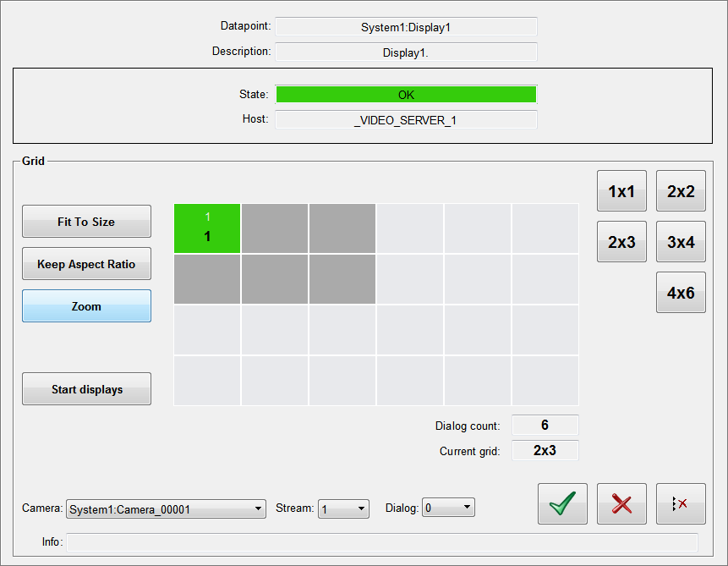This screenshot has height=566, width=728.
Task: Click the dotted-line red x remove icon
Action: (681, 504)
